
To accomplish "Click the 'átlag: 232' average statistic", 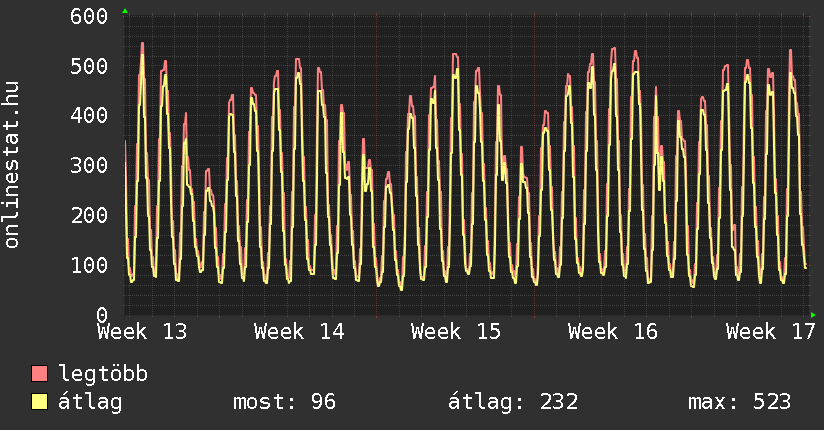I will (513, 402).
